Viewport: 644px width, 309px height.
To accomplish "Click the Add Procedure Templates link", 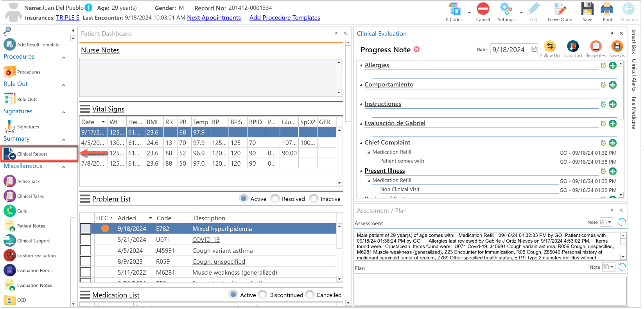I will click(x=285, y=18).
